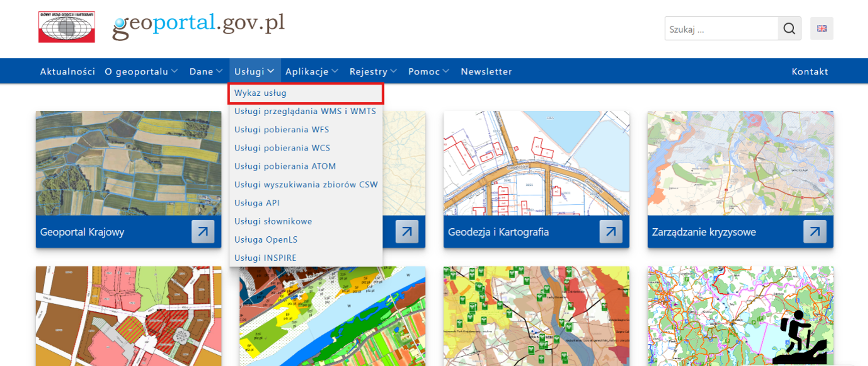Open the Kontakt page
The width and height of the screenshot is (868, 366).
[810, 71]
